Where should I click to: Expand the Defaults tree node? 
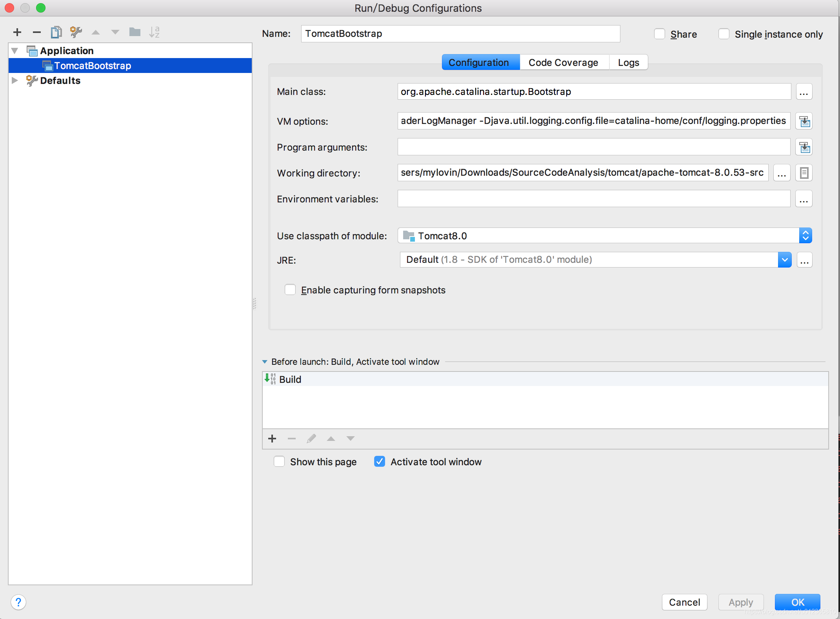15,80
